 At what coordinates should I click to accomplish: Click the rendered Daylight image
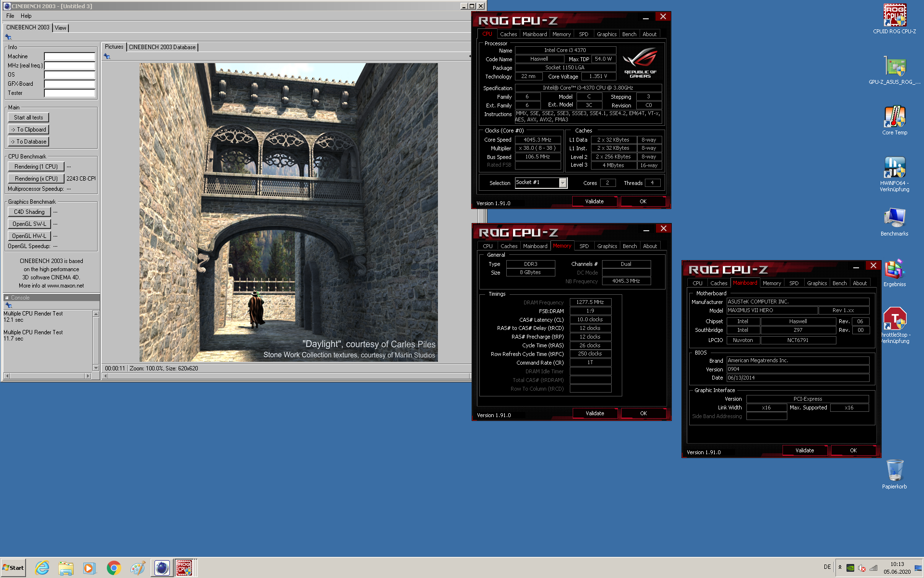coord(289,212)
